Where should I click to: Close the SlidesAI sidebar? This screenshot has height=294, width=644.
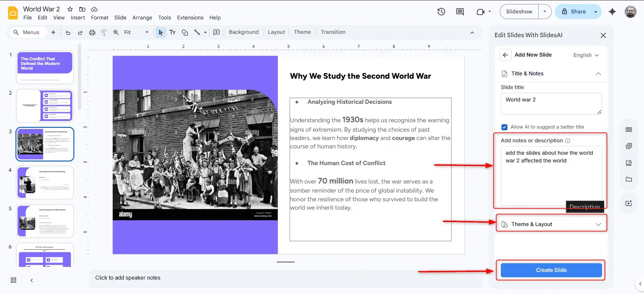(x=603, y=35)
